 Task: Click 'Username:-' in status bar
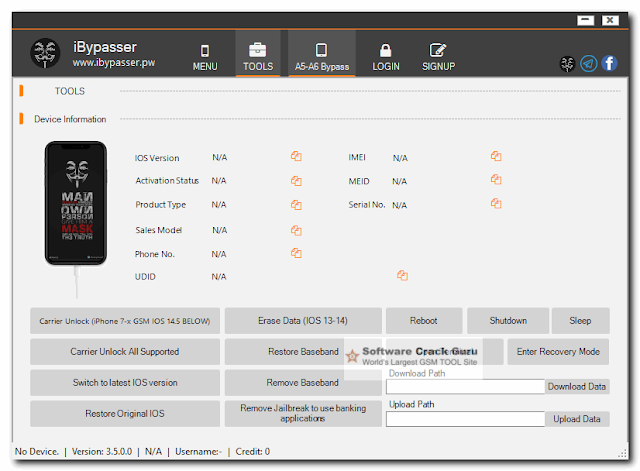(x=198, y=451)
